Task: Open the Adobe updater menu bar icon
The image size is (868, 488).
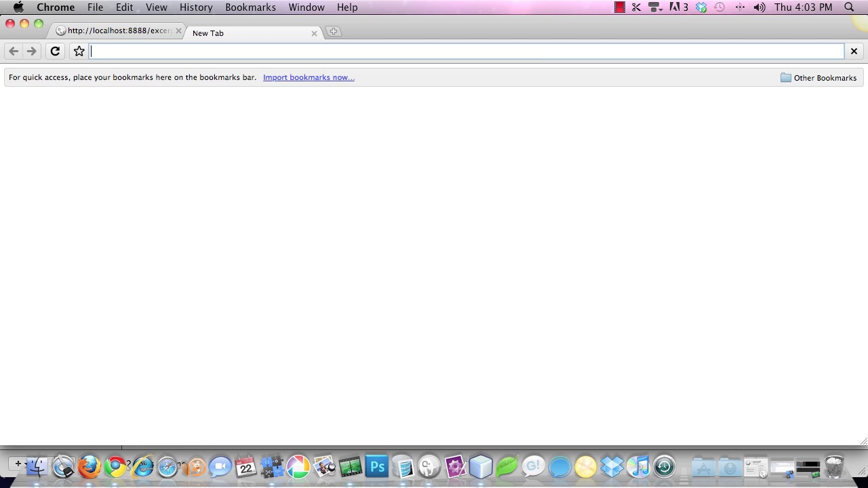Action: (x=679, y=7)
